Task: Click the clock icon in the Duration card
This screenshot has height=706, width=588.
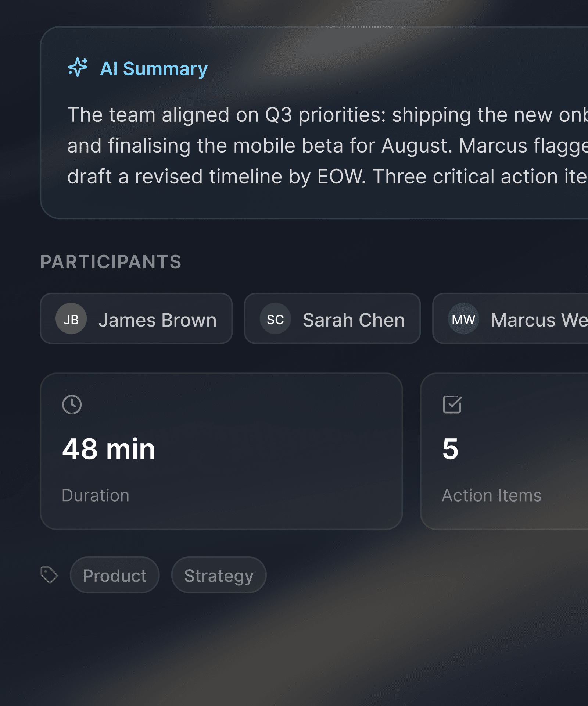Action: (72, 404)
